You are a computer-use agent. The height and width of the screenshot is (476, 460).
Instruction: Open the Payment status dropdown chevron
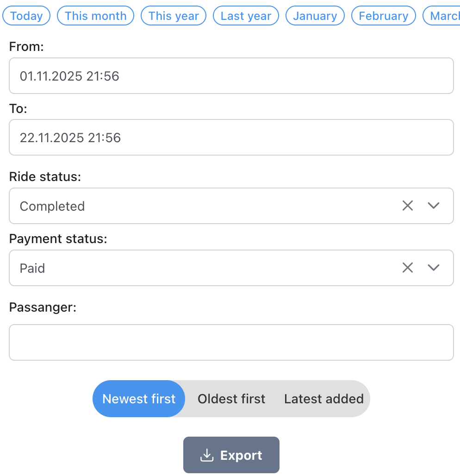point(434,268)
